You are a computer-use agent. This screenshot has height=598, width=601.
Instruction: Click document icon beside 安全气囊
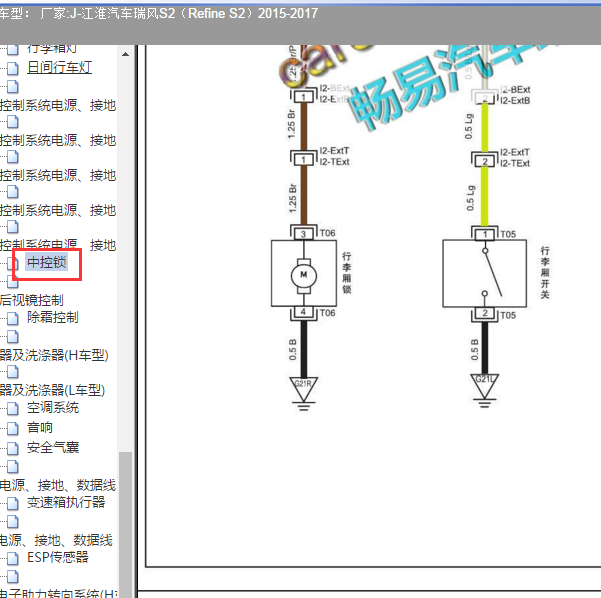(x=13, y=448)
